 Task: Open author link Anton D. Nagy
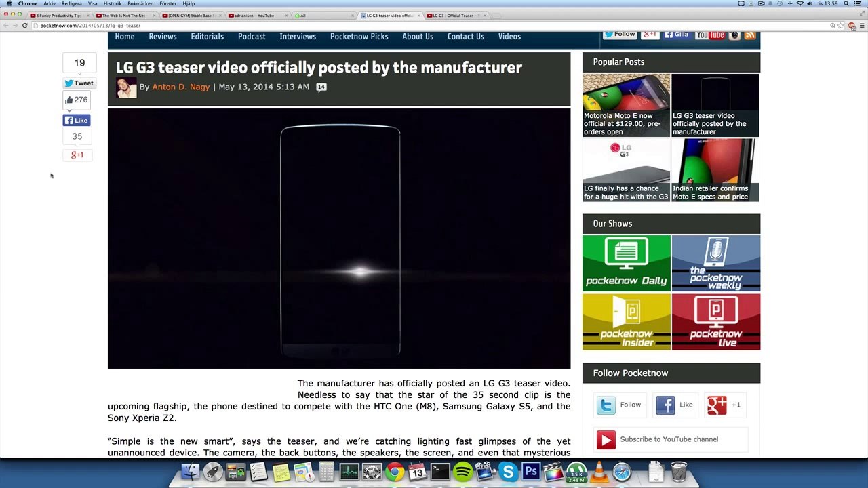pyautogui.click(x=181, y=87)
